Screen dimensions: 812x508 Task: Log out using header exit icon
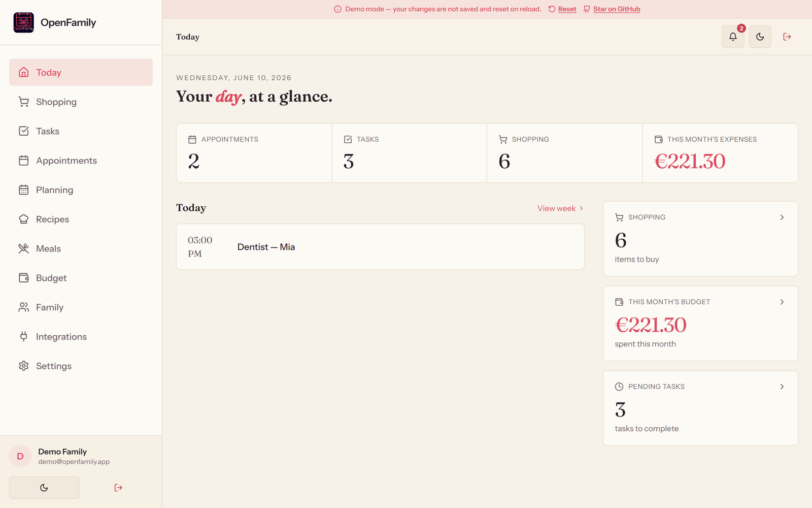coord(787,37)
